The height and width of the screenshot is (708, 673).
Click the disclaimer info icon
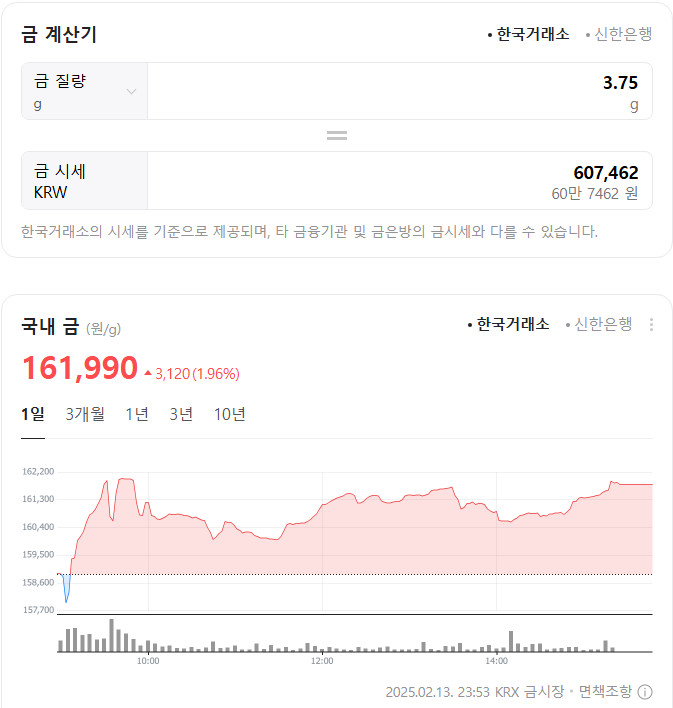click(x=645, y=691)
